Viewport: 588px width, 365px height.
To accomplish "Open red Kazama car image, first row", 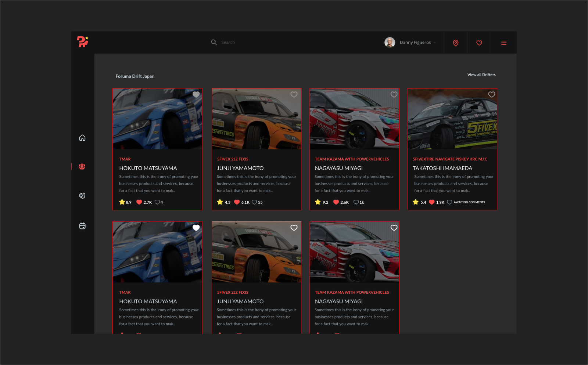I will point(354,119).
